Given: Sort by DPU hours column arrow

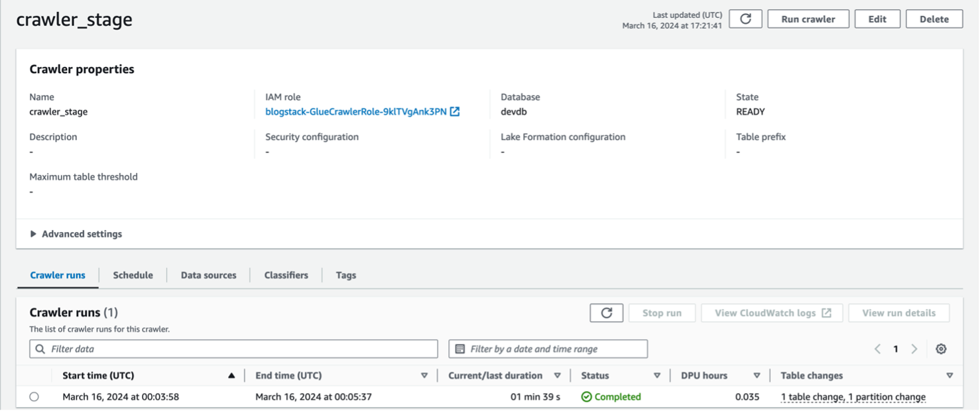Looking at the screenshot, I should [756, 375].
